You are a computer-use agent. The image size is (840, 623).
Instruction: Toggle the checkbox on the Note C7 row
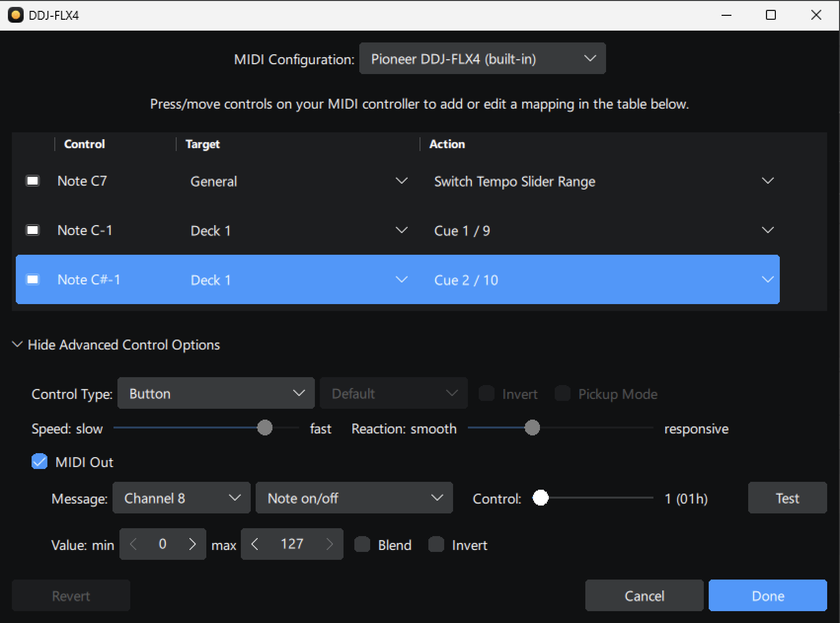(33, 181)
